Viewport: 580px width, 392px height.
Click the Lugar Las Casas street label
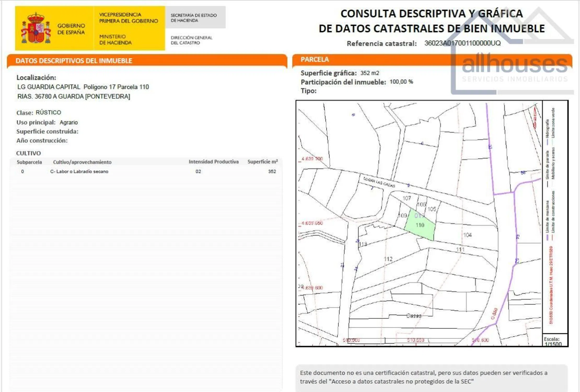tap(379, 182)
